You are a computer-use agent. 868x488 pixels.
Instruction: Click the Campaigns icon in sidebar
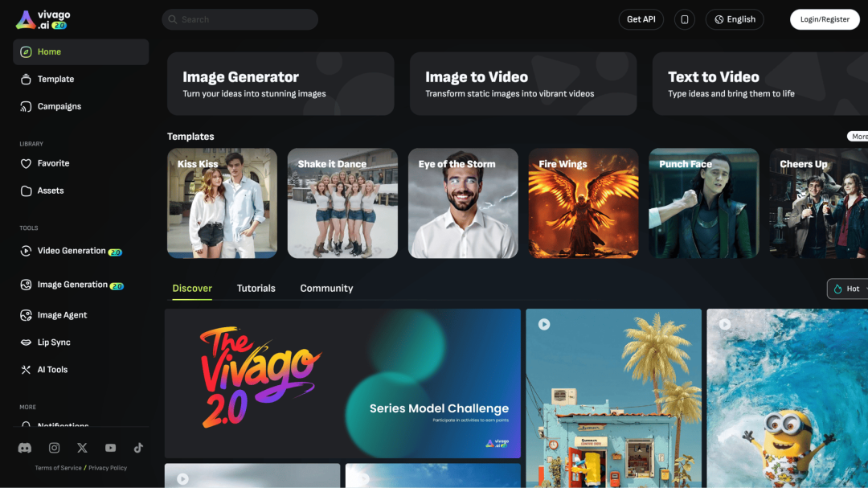tap(26, 106)
